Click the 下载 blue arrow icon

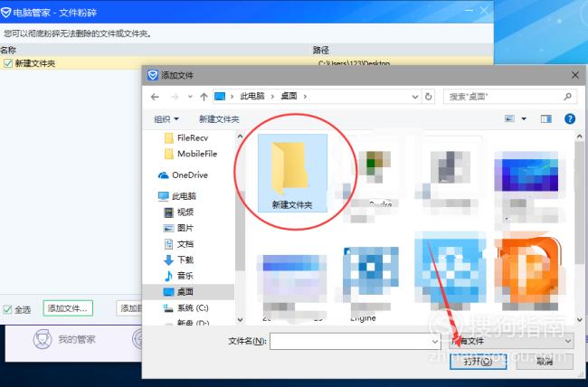coord(169,260)
